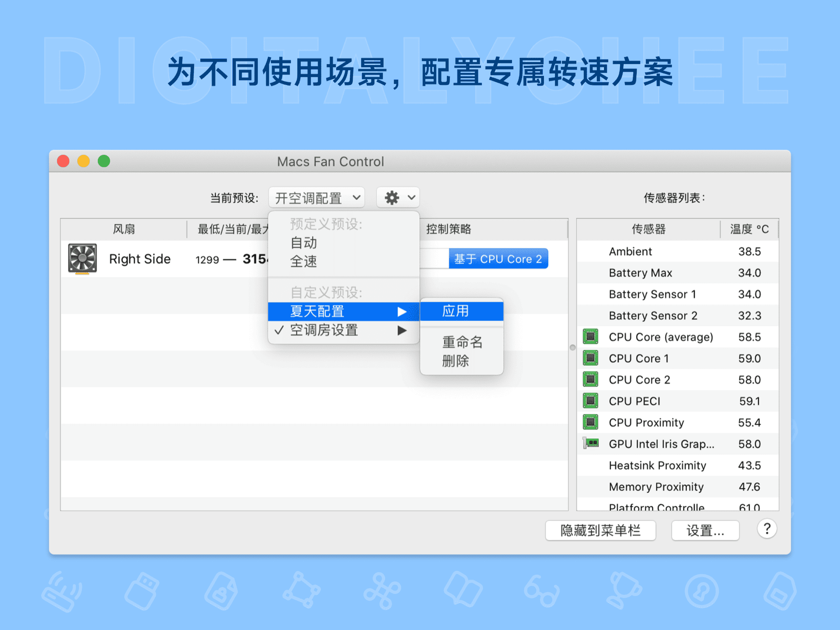Screen dimensions: 840x630
Task: Expand the 空调房设置 submenu arrow
Action: (x=402, y=330)
